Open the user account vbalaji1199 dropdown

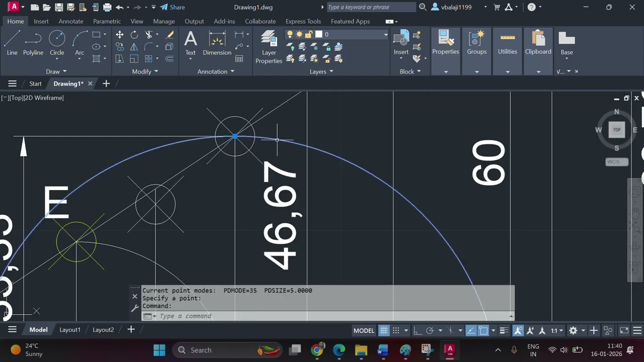coord(459,7)
